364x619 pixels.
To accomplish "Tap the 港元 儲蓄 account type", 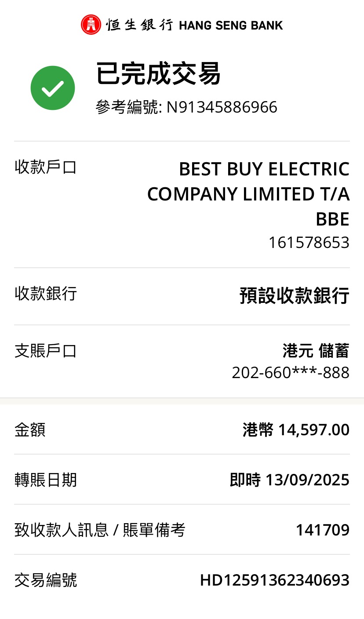I will click(x=316, y=351).
